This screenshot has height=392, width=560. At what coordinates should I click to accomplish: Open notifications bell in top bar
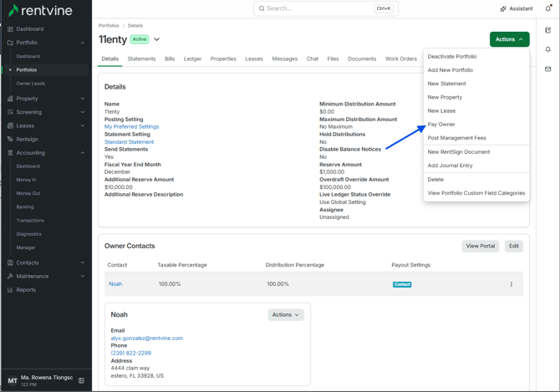pos(548,8)
